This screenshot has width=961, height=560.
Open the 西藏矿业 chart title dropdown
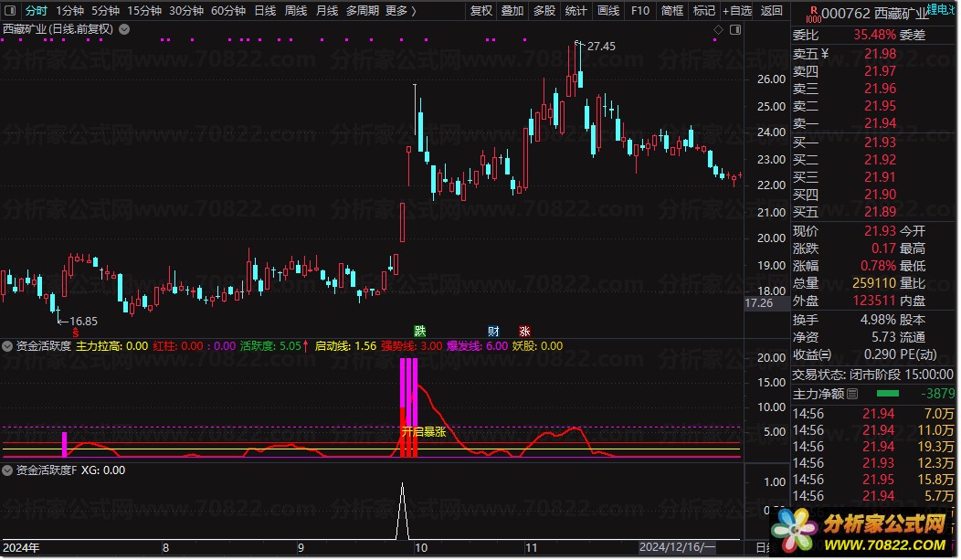pyautogui.click(x=124, y=29)
